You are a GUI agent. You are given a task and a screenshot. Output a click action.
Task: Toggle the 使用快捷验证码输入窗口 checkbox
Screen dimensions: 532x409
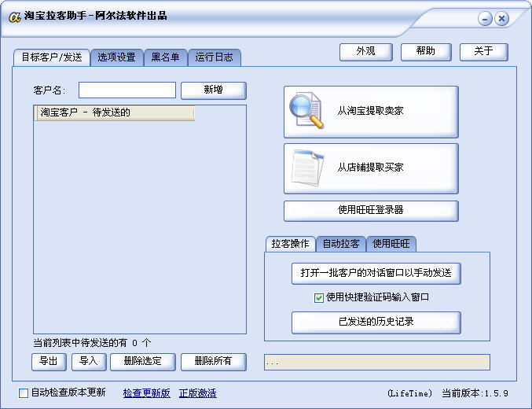(318, 298)
